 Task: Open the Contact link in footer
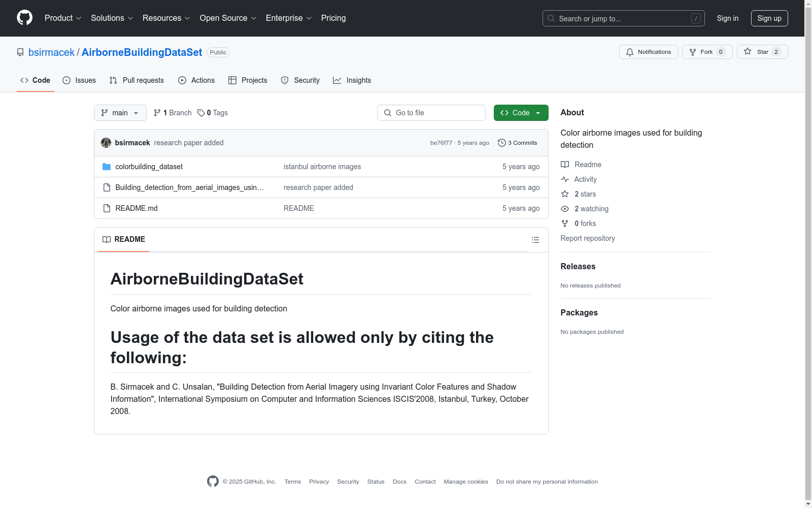(x=425, y=482)
